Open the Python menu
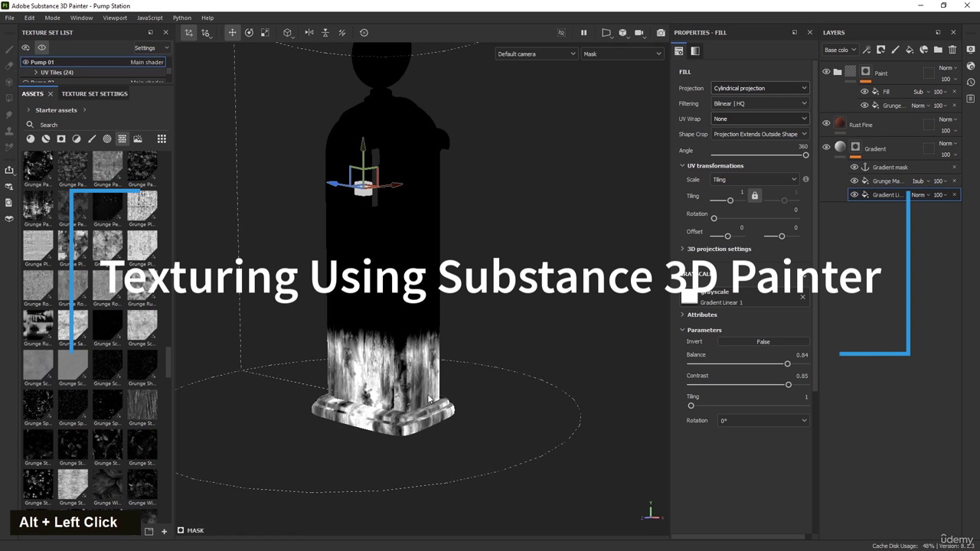Viewport: 980px width, 551px height. coord(182,18)
